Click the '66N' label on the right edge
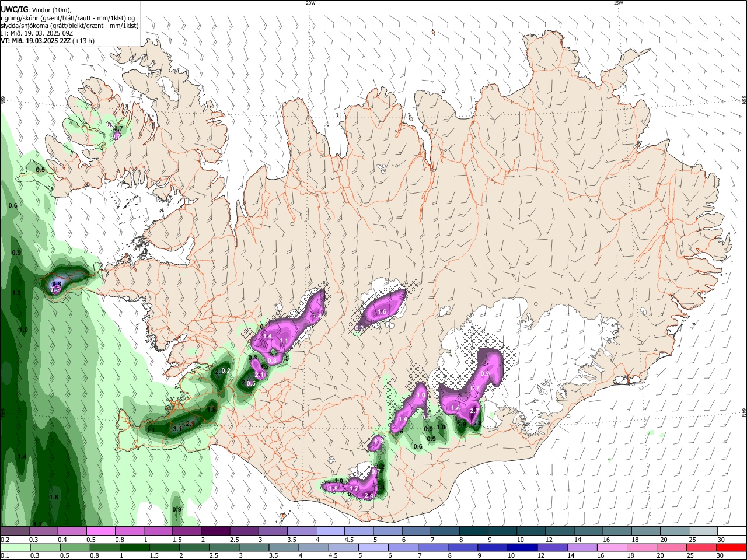 pyautogui.click(x=744, y=100)
